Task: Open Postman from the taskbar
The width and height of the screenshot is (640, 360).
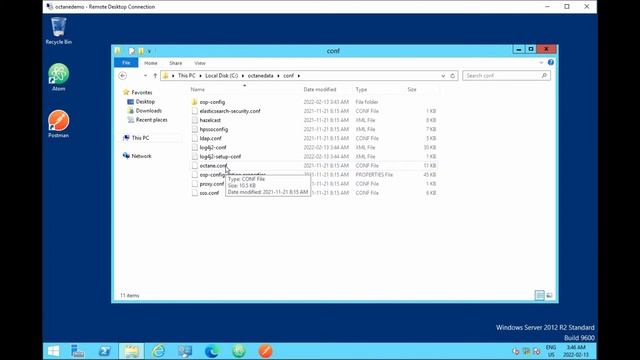Action: pyautogui.click(x=265, y=351)
